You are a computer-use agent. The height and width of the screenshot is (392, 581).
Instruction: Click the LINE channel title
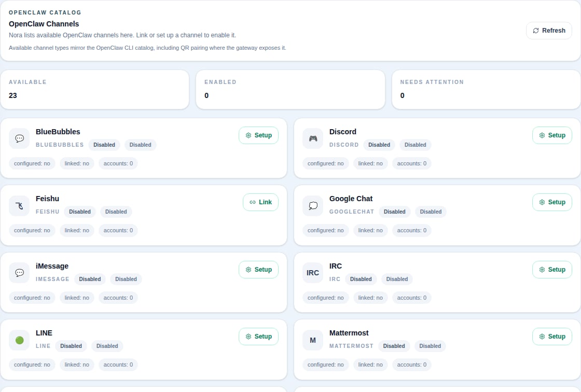(44, 333)
